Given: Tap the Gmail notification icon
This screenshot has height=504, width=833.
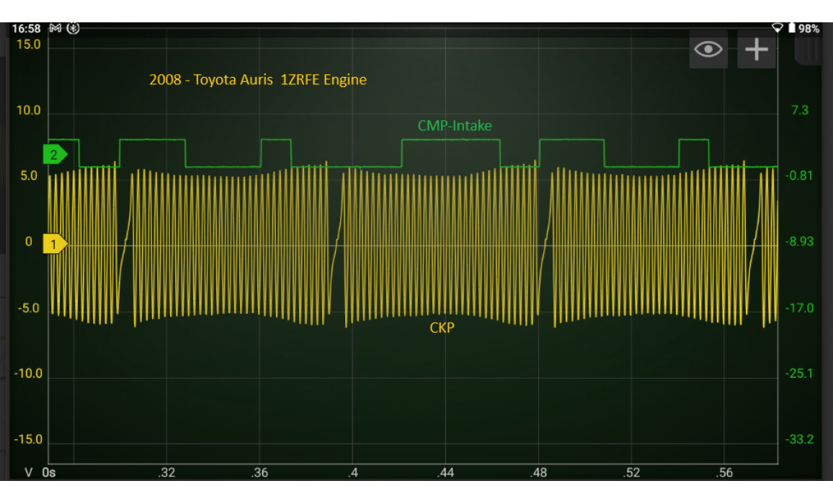Looking at the screenshot, I should (x=55, y=29).
